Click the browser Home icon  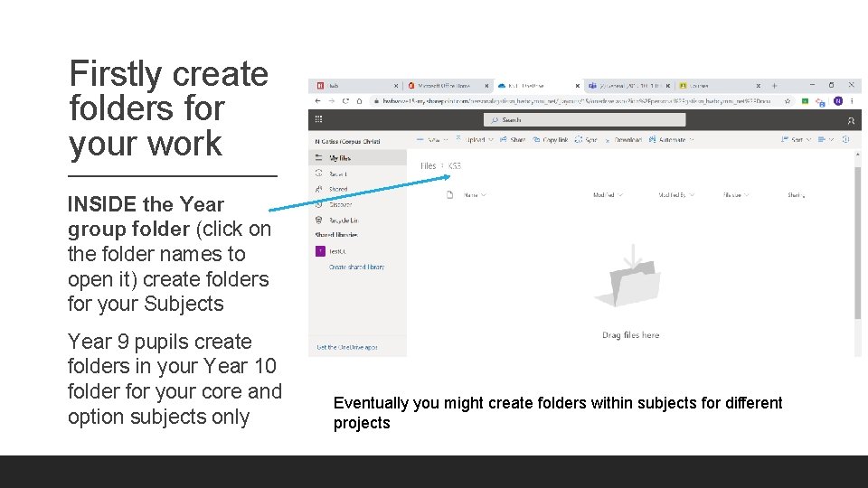[359, 100]
